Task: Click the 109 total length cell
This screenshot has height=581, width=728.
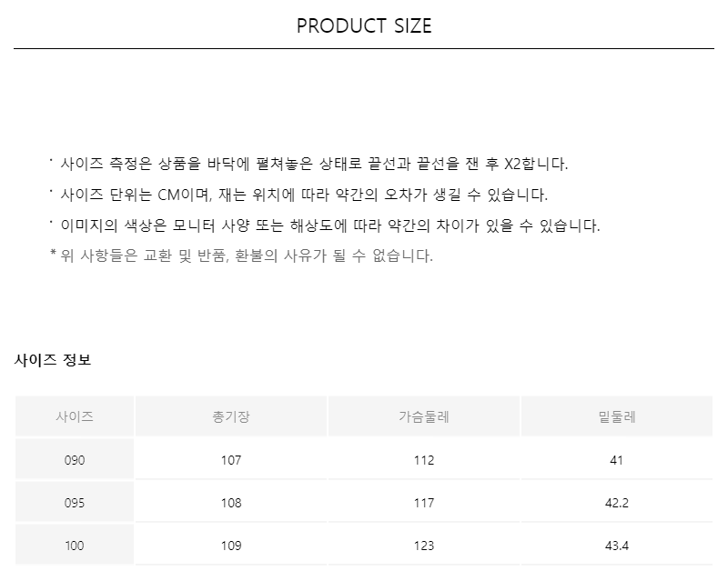Action: [231, 546]
